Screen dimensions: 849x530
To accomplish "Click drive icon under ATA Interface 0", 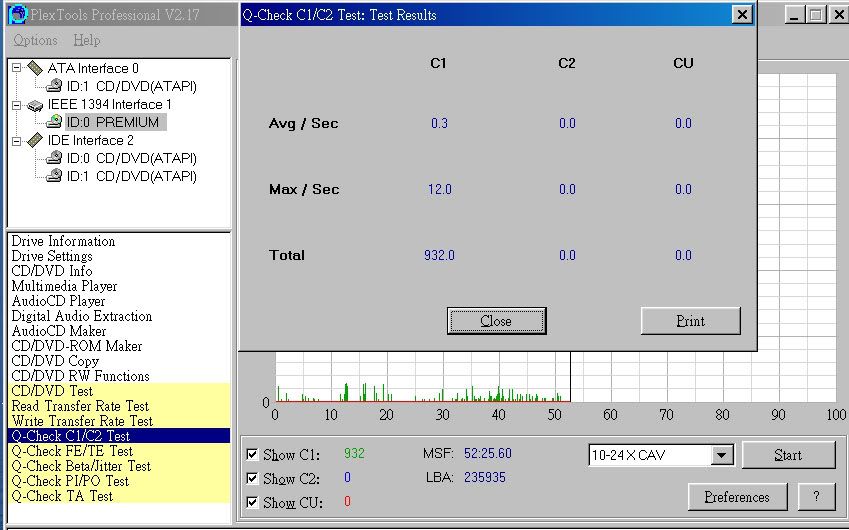I will click(54, 86).
